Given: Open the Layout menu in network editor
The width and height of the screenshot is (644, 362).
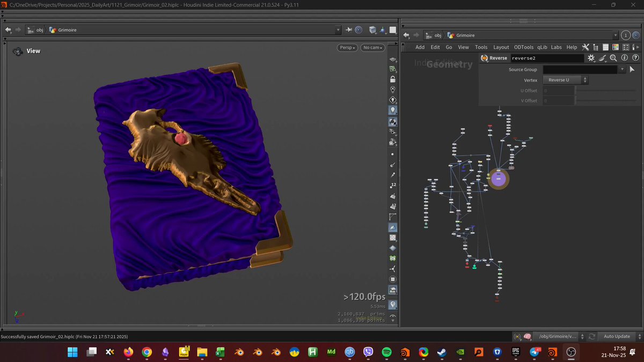Looking at the screenshot, I should [x=501, y=47].
